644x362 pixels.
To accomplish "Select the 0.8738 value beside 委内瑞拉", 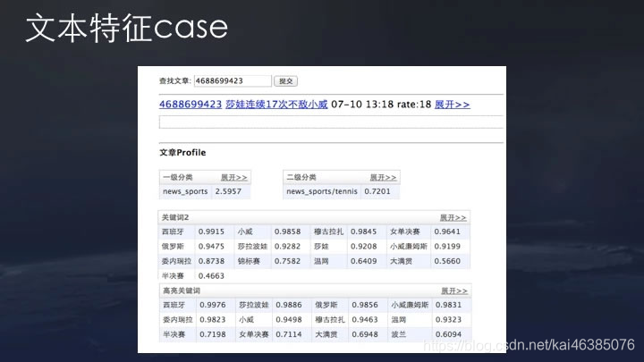I will click(x=211, y=261).
